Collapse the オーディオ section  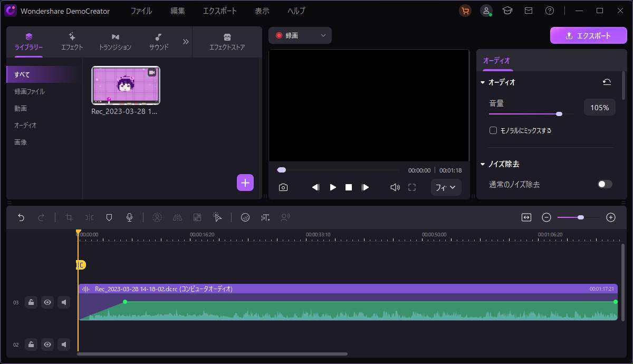[483, 83]
